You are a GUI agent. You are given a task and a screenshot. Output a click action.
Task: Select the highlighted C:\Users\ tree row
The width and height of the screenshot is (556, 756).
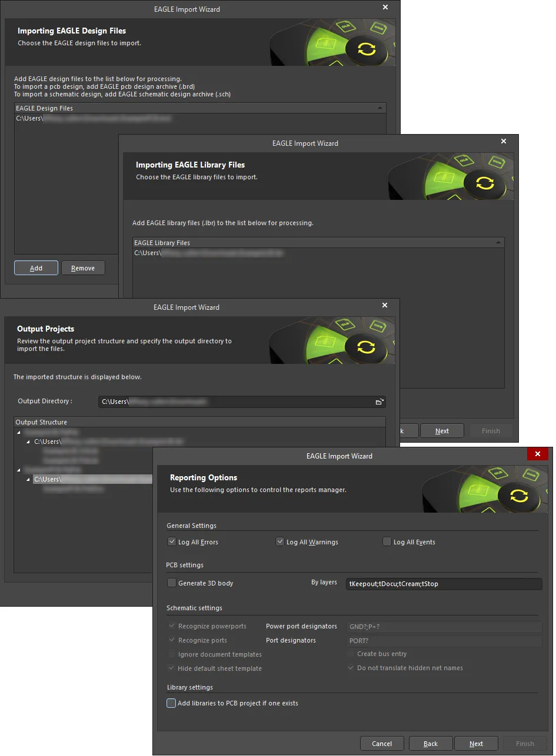pyautogui.click(x=92, y=479)
